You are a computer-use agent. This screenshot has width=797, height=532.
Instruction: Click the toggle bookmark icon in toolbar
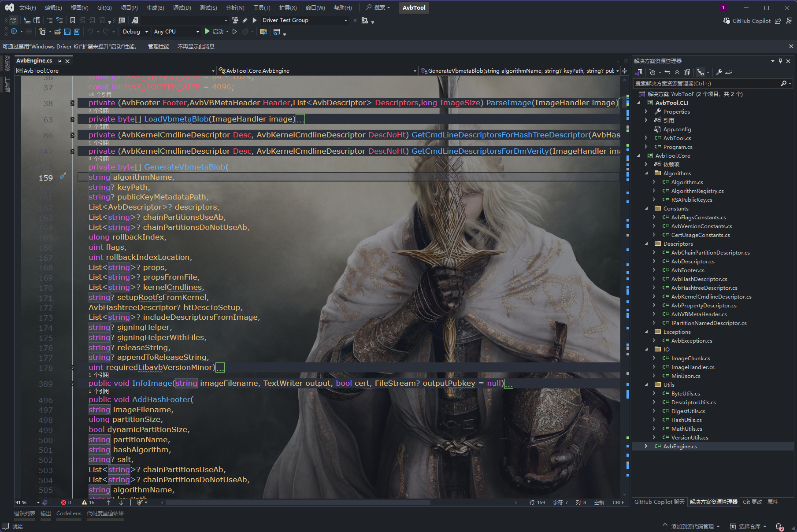73,20
